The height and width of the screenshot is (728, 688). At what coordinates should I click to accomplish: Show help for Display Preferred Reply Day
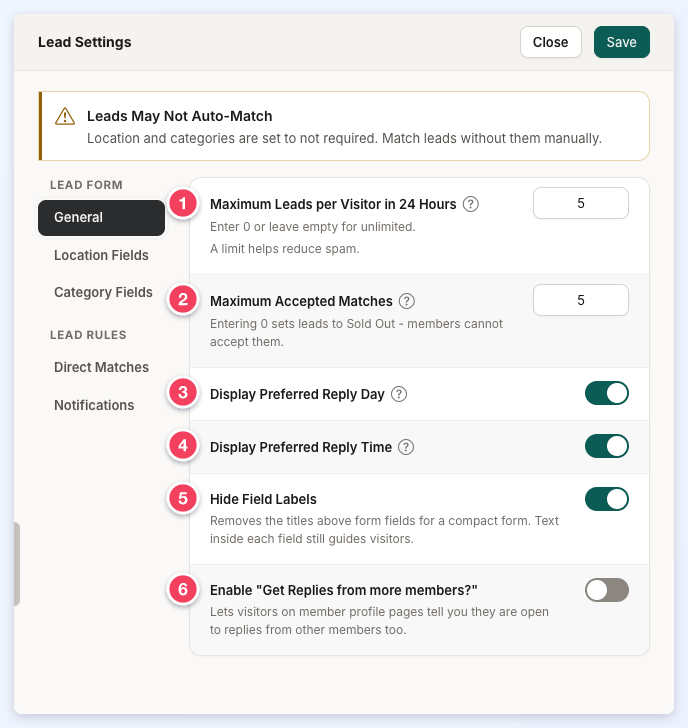(x=399, y=394)
